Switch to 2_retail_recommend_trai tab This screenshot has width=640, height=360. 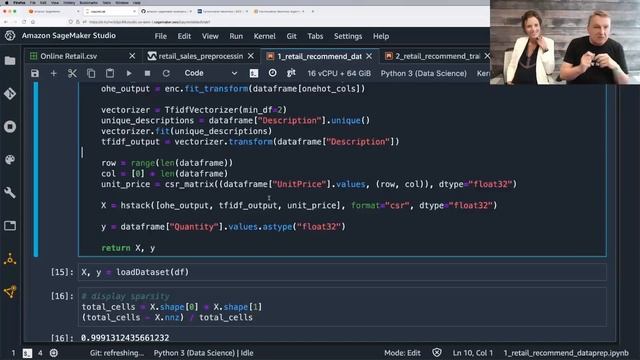pos(438,56)
